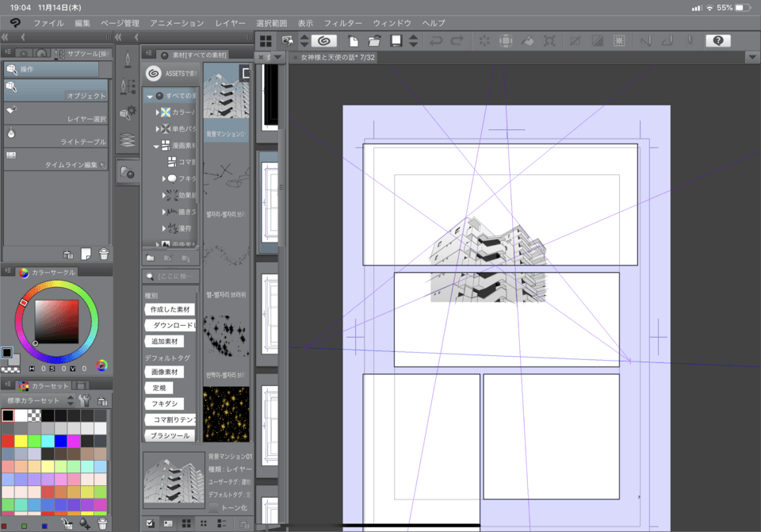Toggle the 画像素材 tag filter
Image resolution: width=761 pixels, height=532 pixels.
(x=164, y=372)
